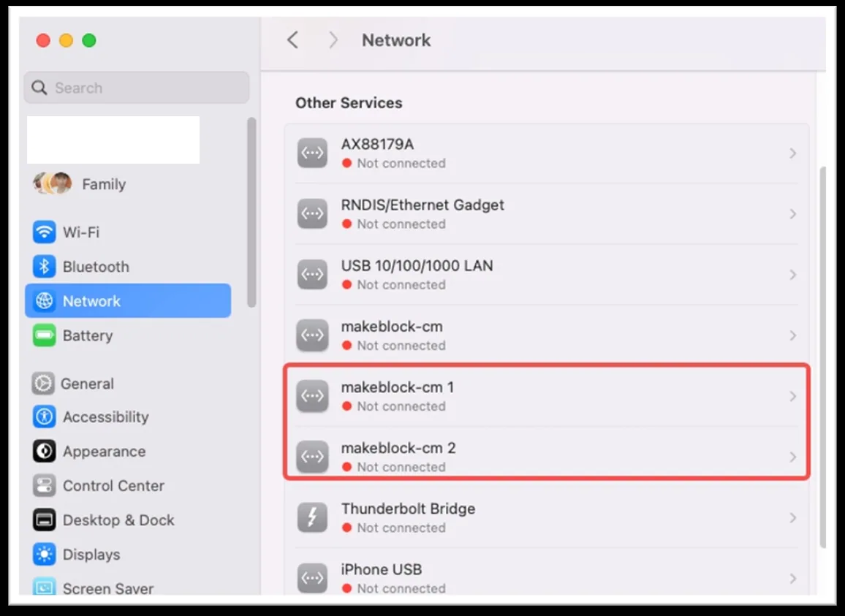Minimize the window with yellow button
This screenshot has width=845, height=616.
(x=67, y=40)
